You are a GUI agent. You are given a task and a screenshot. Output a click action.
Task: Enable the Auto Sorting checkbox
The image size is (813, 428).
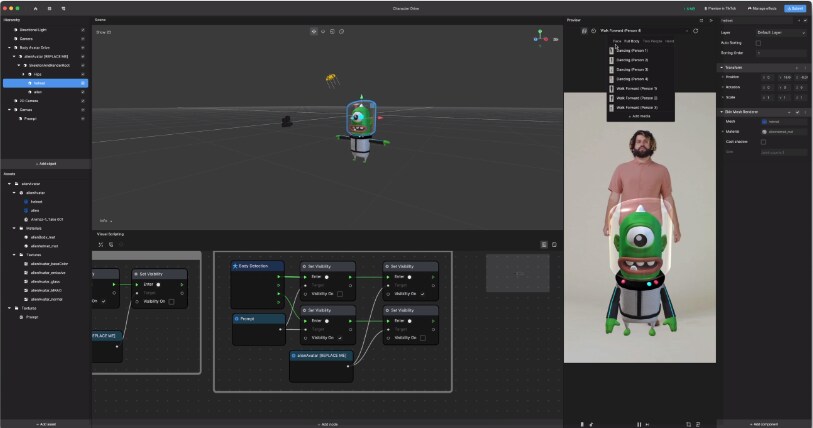pyautogui.click(x=758, y=43)
